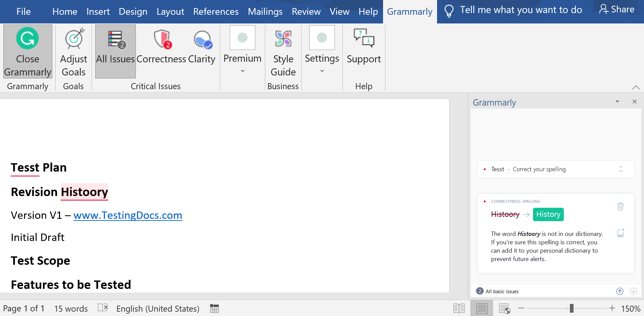Select the Clarity issues icon

click(202, 40)
